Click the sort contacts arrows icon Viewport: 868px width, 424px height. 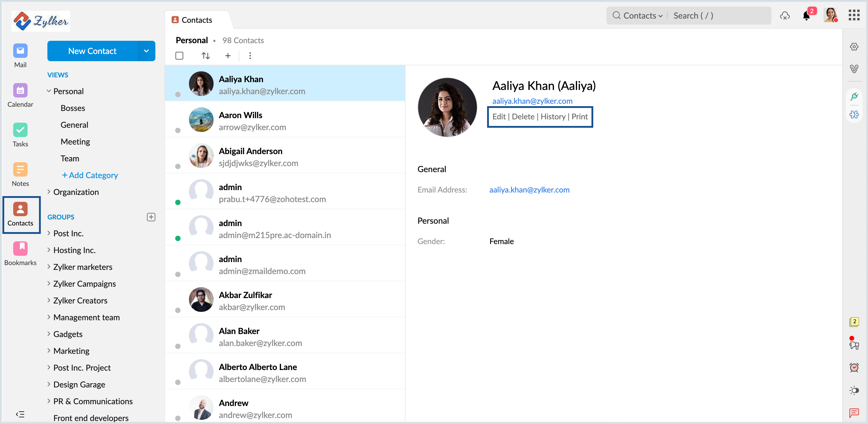tap(205, 55)
